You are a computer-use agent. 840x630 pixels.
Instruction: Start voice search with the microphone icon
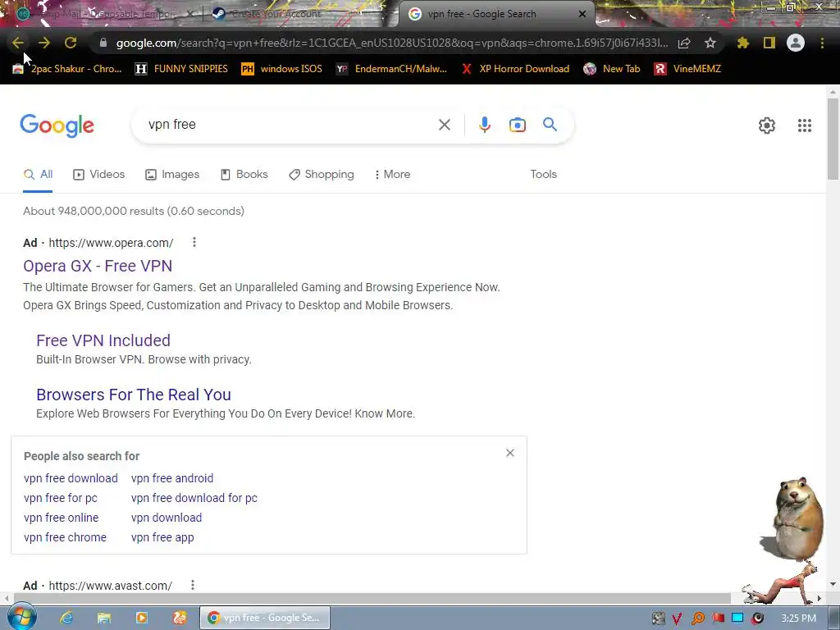[484, 125]
